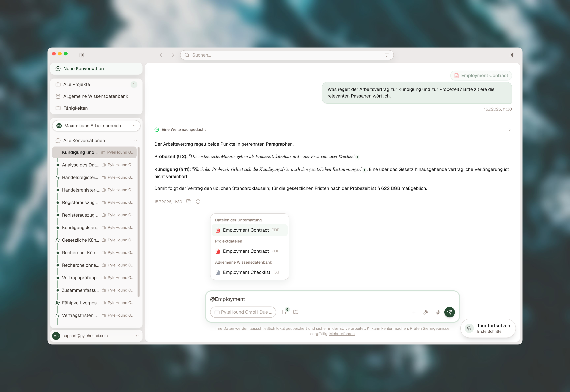Open search filter options icon
Image resolution: width=570 pixels, height=392 pixels.
click(x=386, y=55)
